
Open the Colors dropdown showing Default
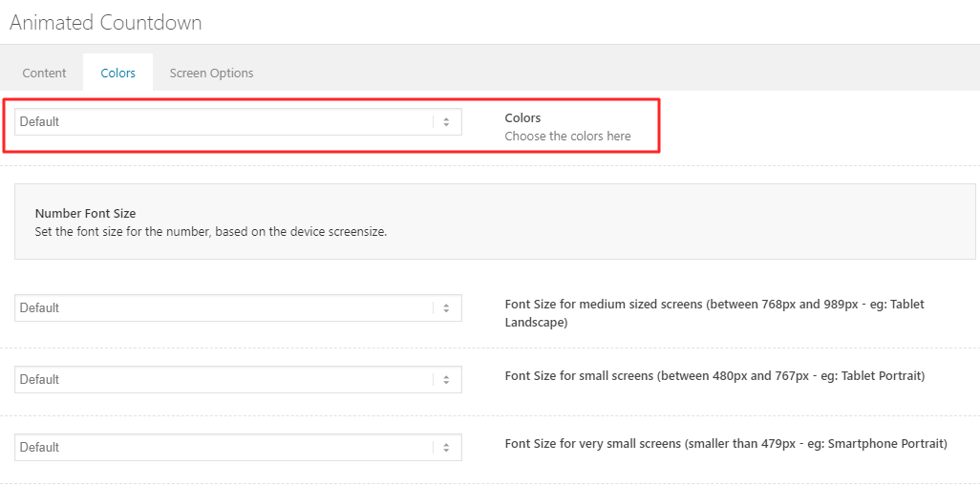click(x=225, y=122)
